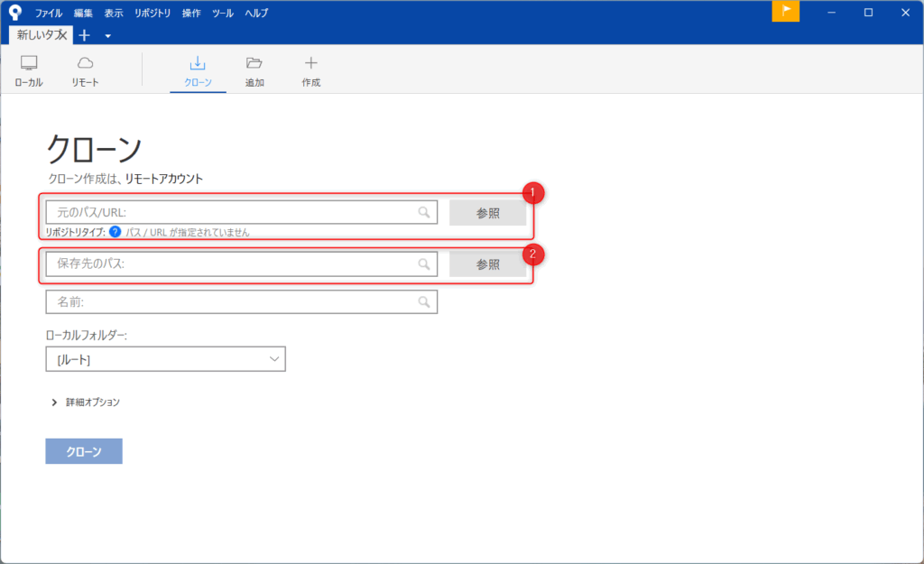The image size is (924, 564).
Task: Click 参照 next to source path field
Action: [x=487, y=213]
